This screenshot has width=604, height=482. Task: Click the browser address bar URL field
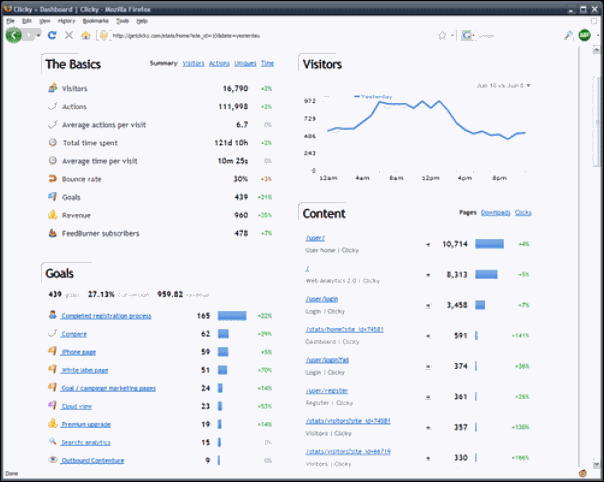[270, 36]
